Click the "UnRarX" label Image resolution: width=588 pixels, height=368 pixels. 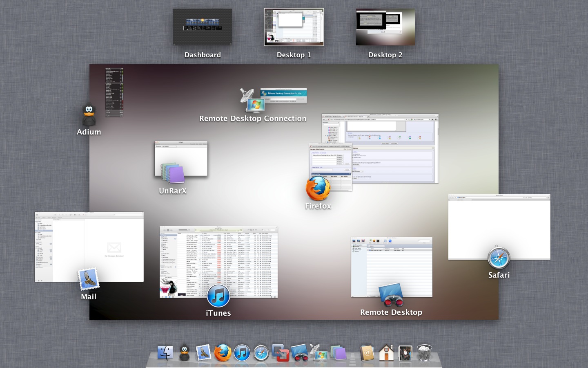173,191
